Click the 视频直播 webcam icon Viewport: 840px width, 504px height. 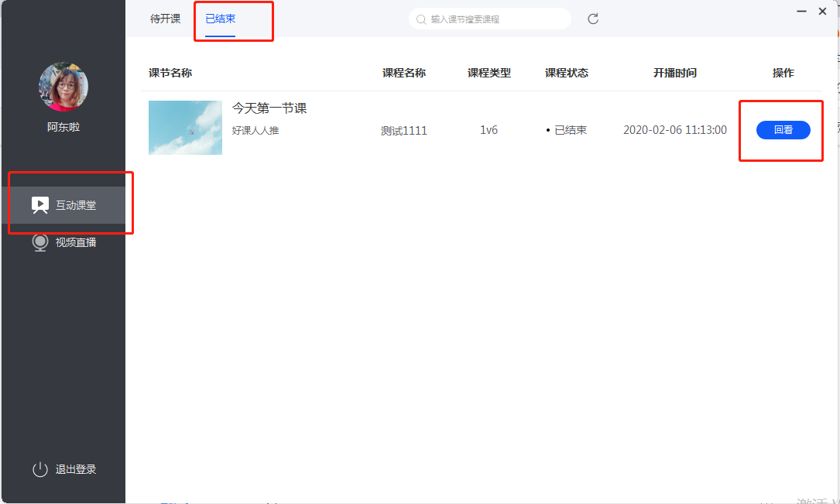pyautogui.click(x=40, y=242)
